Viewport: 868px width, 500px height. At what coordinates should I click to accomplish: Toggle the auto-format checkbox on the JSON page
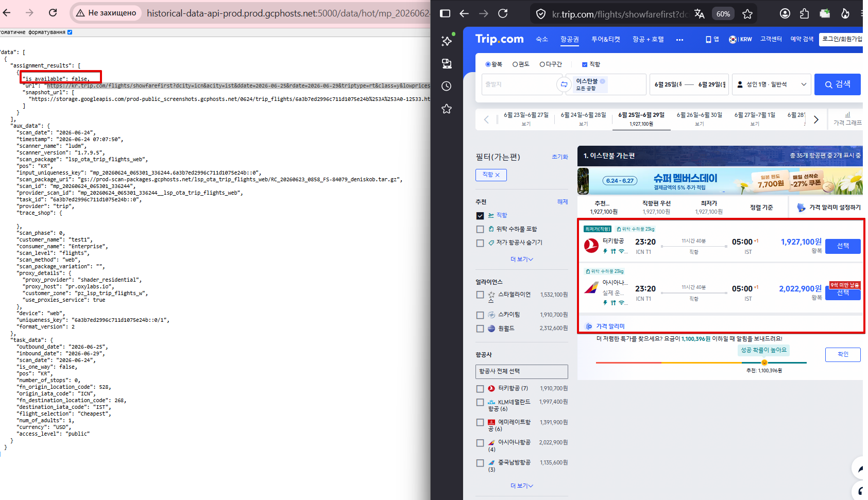click(70, 32)
